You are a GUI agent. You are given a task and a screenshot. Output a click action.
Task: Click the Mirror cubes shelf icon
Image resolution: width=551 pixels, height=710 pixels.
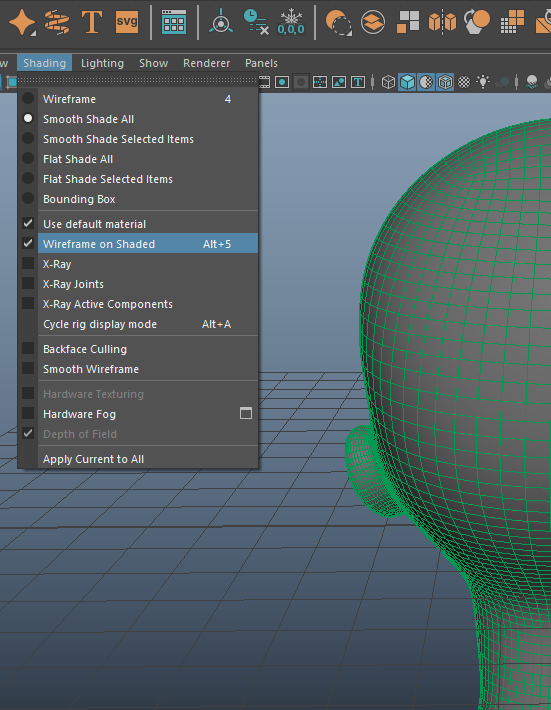click(x=442, y=22)
